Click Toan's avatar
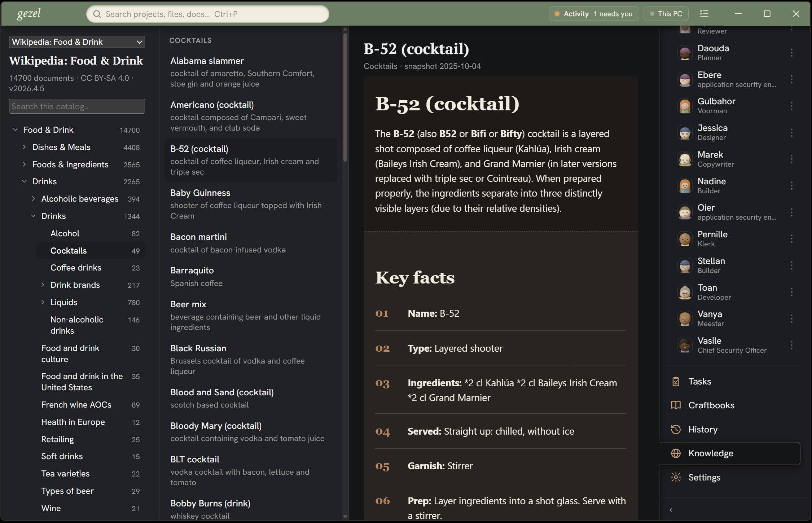The image size is (812, 523). (x=685, y=292)
